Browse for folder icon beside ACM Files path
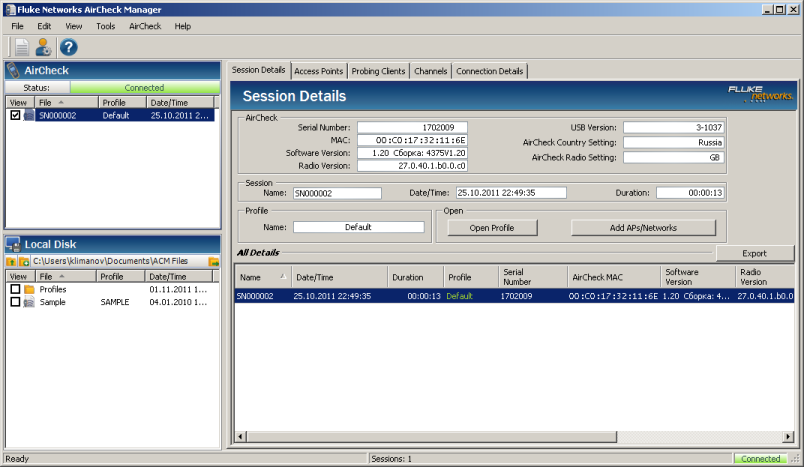Screen dimensions: 804x467 pyautogui.click(x=214, y=261)
